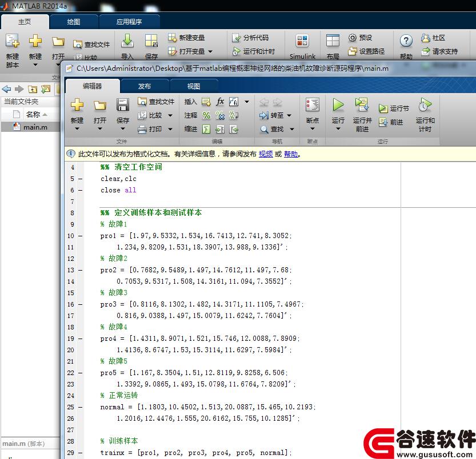This screenshot has height=459, width=476.
Task: Click up-one-level folder icon in folder bar
Action: click(33, 89)
